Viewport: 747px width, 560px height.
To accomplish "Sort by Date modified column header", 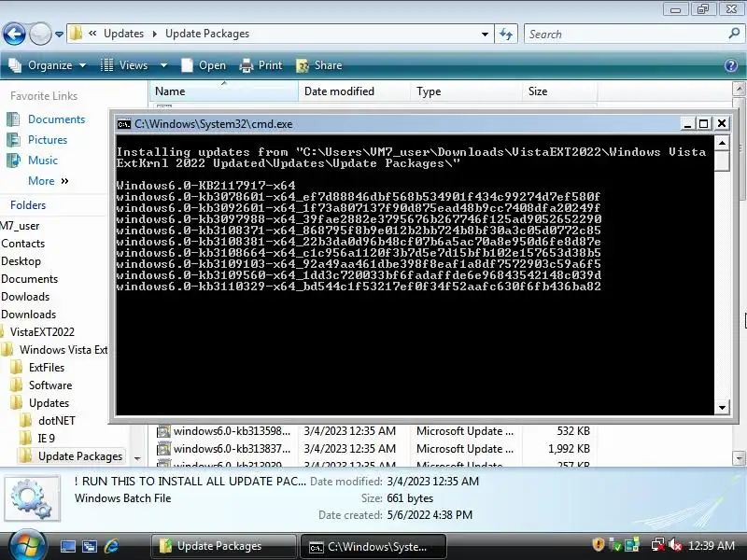I will pos(354,91).
